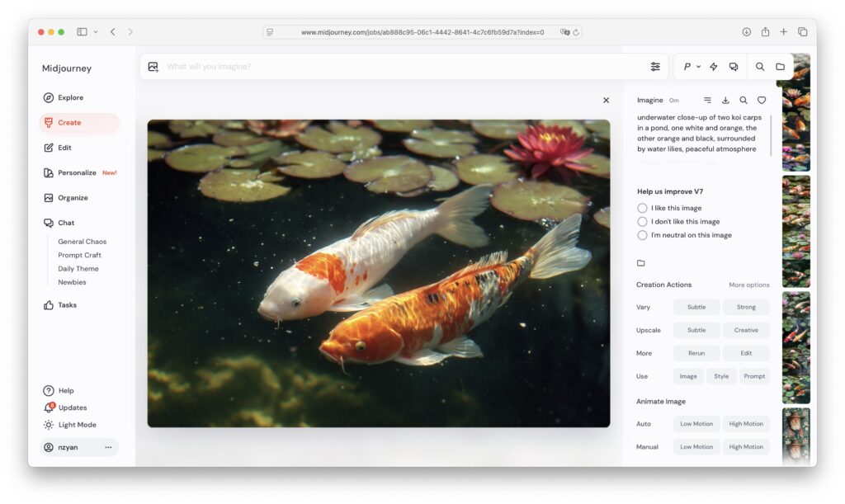
Task: Open the conversation mode chat icon
Action: [734, 67]
